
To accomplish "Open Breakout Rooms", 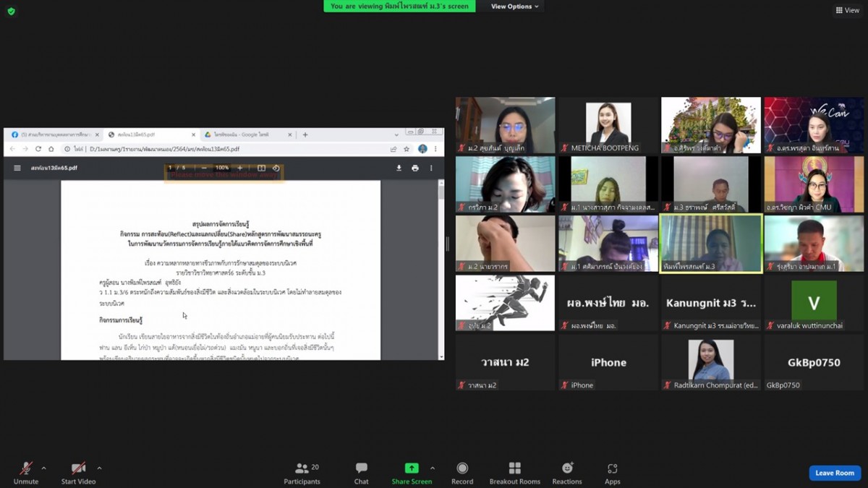I will click(x=514, y=473).
